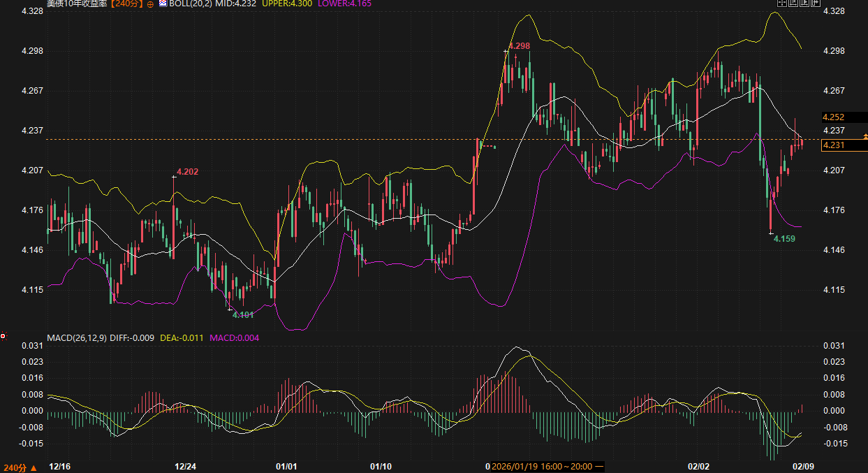Viewport: 868px width, 473px height.
Task: Click the orange arrow marker above 4.231 price
Action: coord(865,136)
